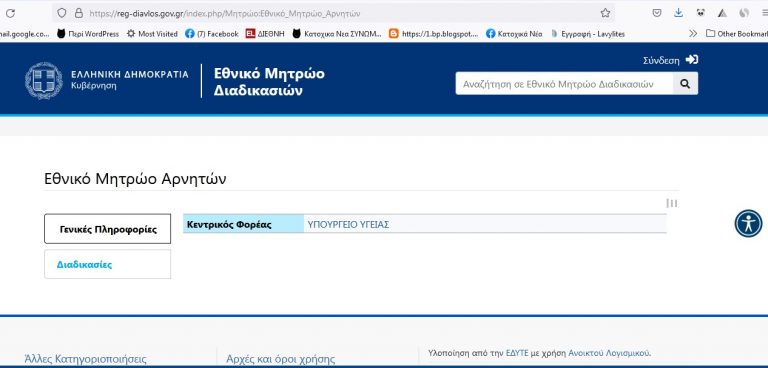
Task: Click the Greek government coat of arms logo
Action: (x=44, y=81)
